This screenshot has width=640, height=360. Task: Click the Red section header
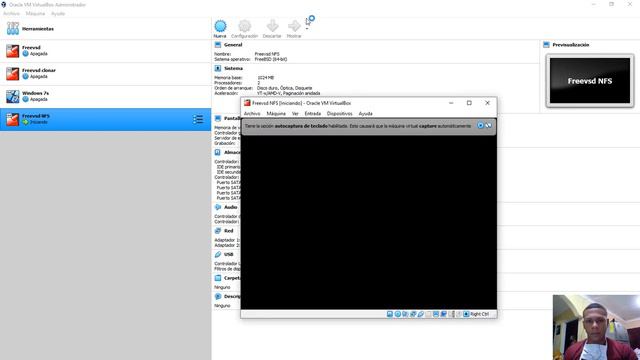pyautogui.click(x=229, y=231)
